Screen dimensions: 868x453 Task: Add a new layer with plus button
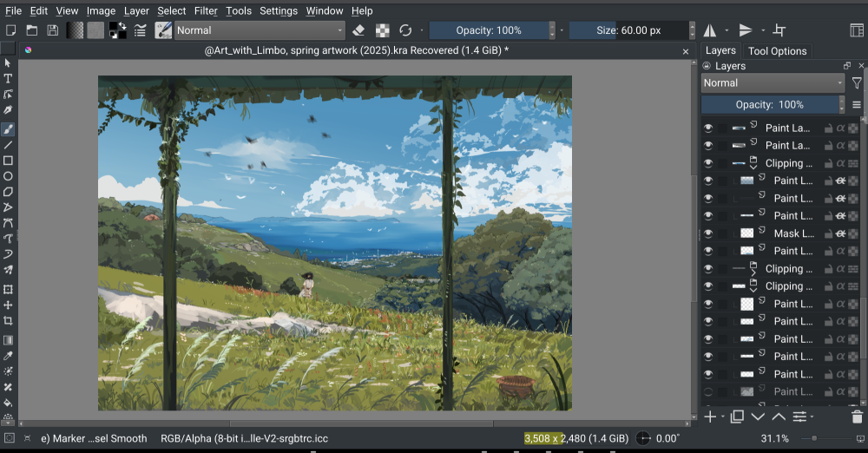(710, 417)
